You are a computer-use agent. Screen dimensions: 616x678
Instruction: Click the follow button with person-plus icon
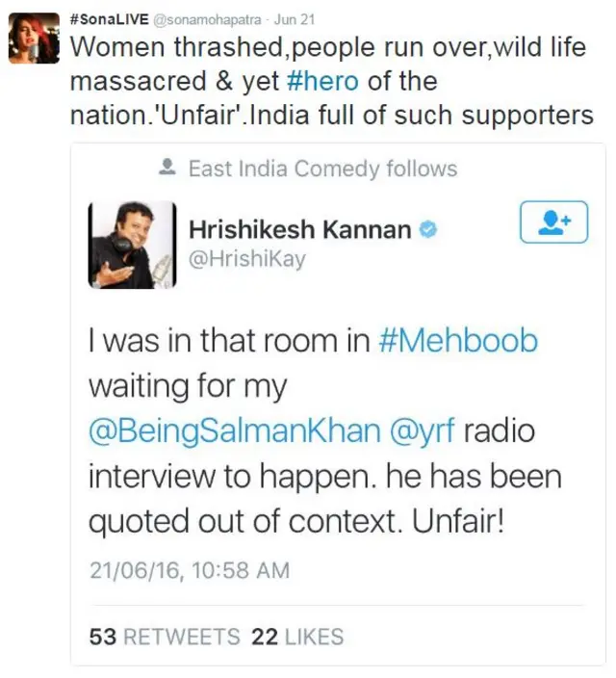click(x=552, y=223)
